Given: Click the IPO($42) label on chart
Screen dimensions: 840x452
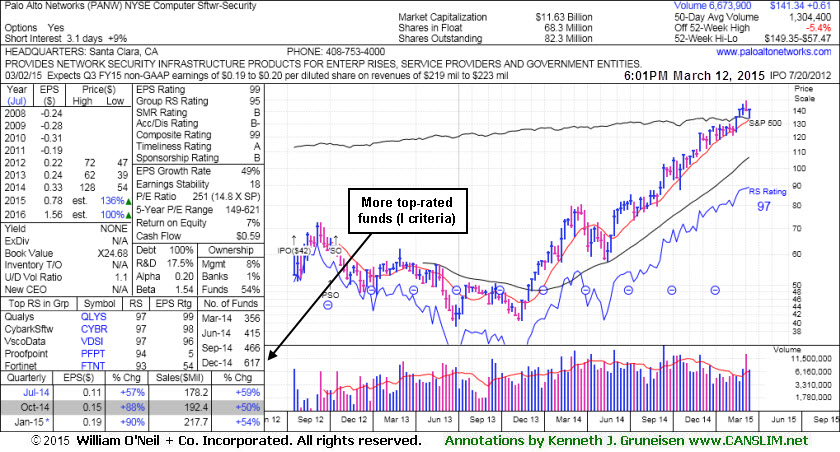Looking at the screenshot, I should pos(294,250).
